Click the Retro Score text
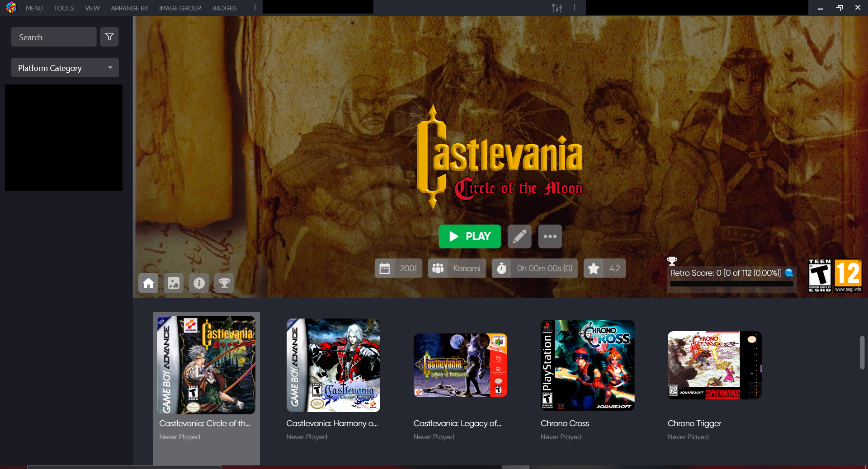The width and height of the screenshot is (868, 469). pyautogui.click(x=726, y=273)
